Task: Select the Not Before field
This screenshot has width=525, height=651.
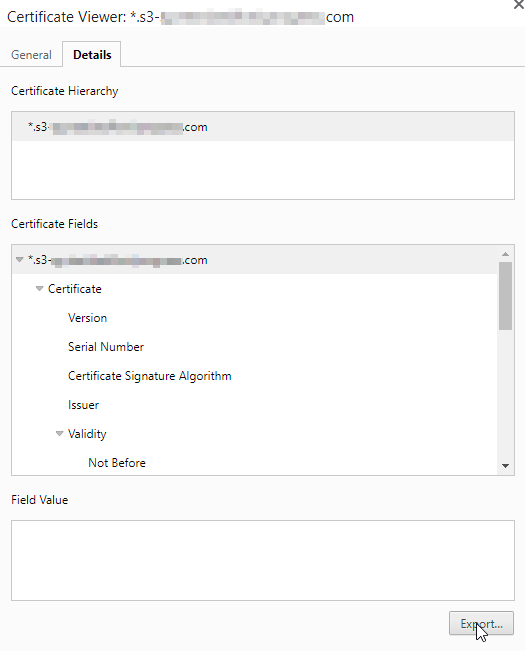Action: pos(117,463)
